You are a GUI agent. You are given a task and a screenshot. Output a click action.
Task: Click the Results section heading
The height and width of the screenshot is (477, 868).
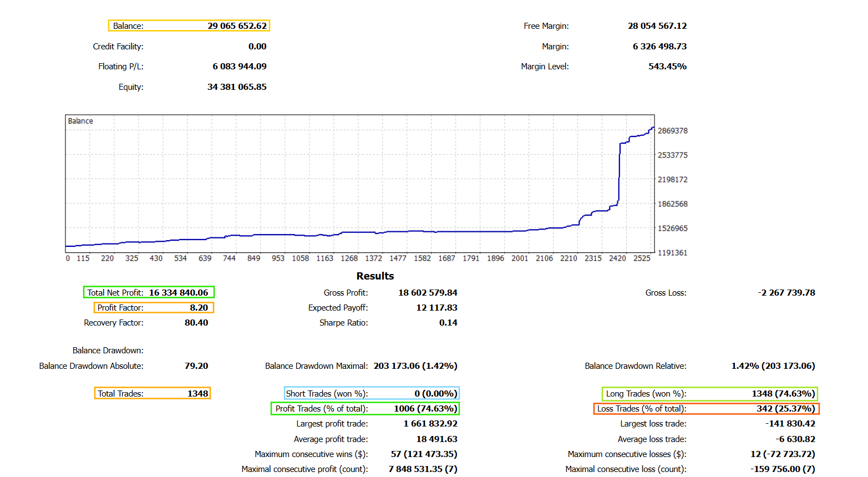pos(375,276)
